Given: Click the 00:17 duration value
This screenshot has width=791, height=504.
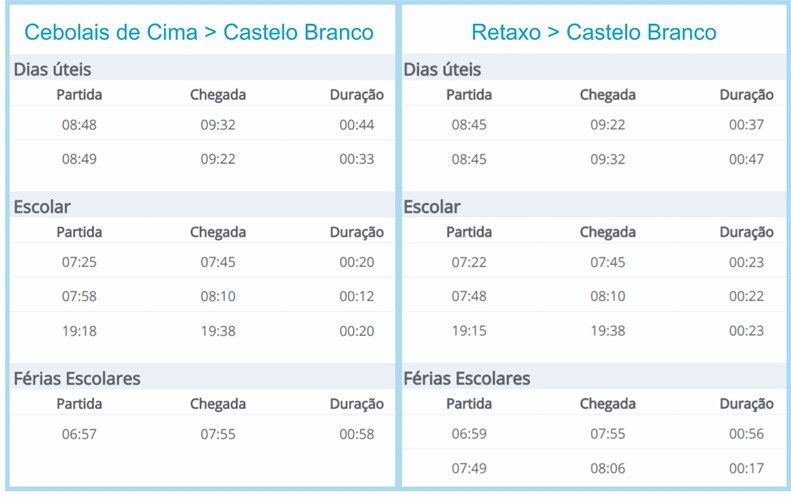Looking at the screenshot, I should [x=746, y=468].
